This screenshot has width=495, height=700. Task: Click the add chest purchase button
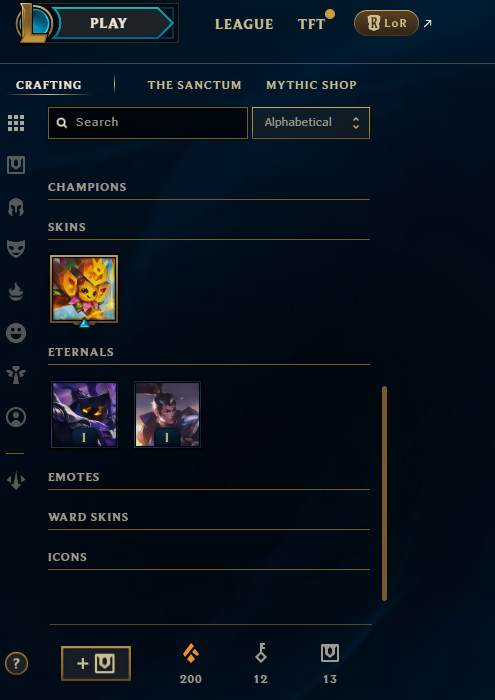coord(96,663)
